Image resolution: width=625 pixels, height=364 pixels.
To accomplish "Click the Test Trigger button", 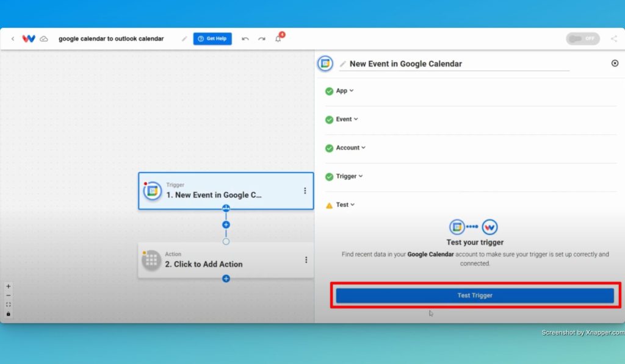I will [x=475, y=296].
